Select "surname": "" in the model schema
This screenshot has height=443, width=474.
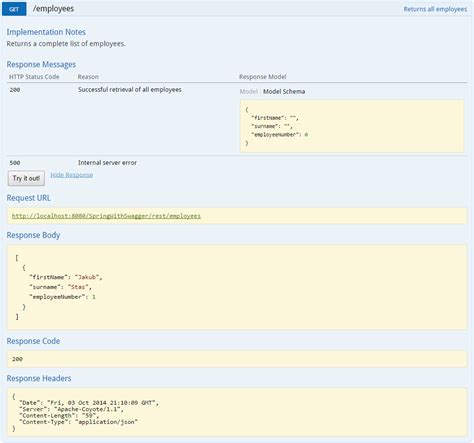(272, 126)
